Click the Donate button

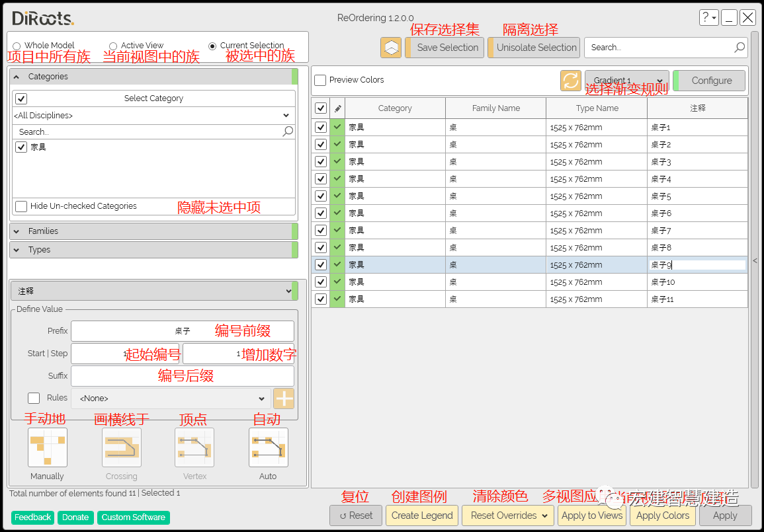75,517
